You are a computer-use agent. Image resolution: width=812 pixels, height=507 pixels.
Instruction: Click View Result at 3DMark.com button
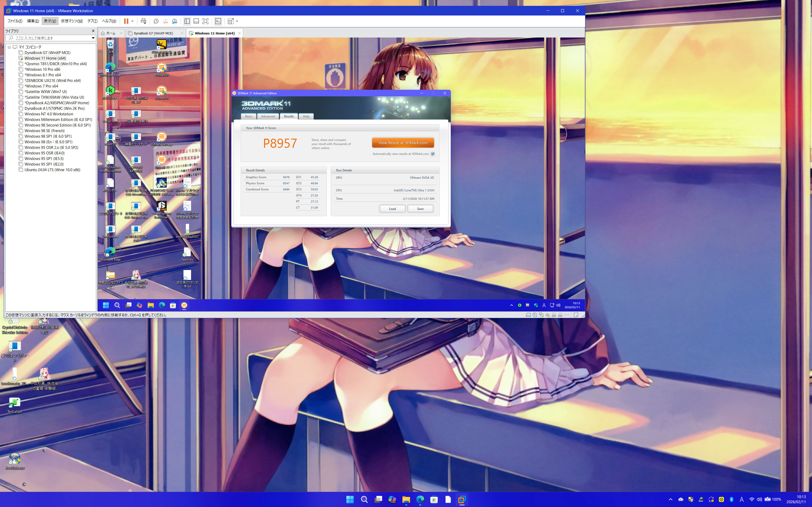[x=403, y=143]
